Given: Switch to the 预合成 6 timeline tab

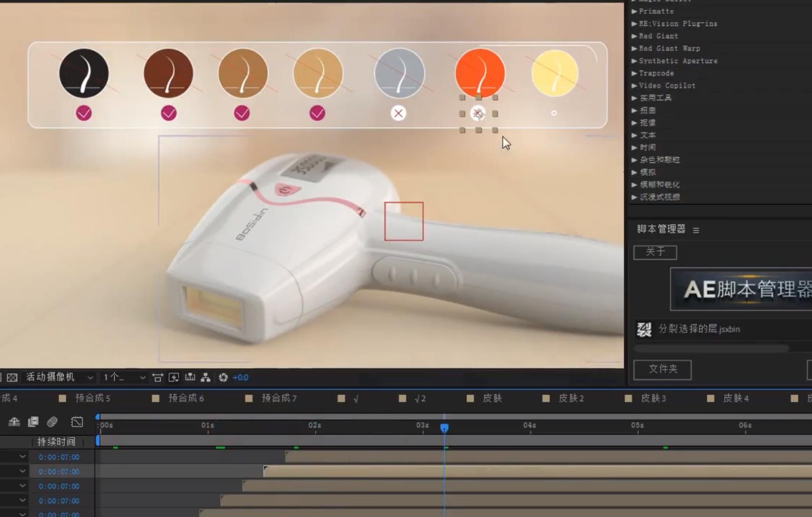Looking at the screenshot, I should pyautogui.click(x=186, y=398).
